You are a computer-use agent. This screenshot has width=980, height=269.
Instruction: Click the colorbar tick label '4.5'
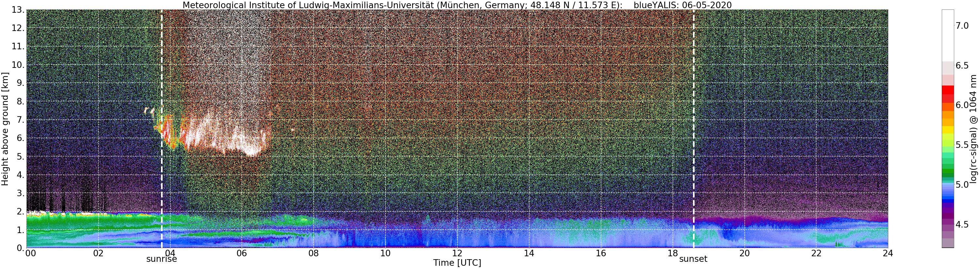pos(962,225)
